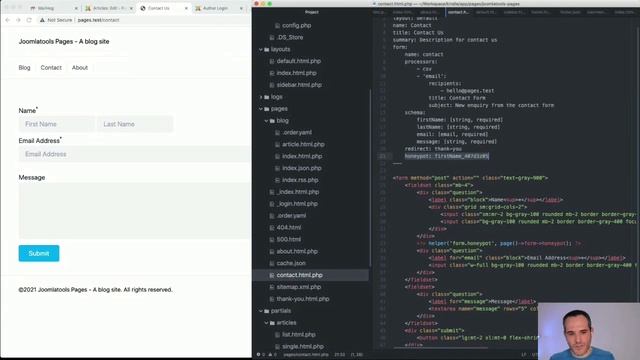Select .DS_Store in the project tree
The width and height of the screenshot is (640, 360).
coord(290,37)
